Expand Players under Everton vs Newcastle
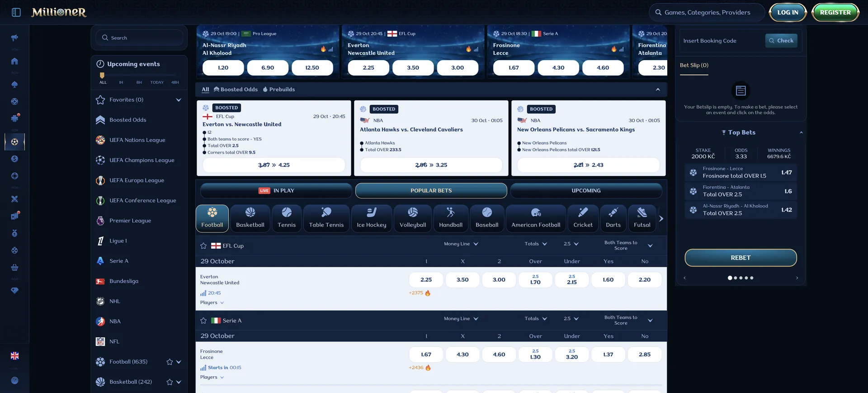The height and width of the screenshot is (393, 868). point(212,303)
